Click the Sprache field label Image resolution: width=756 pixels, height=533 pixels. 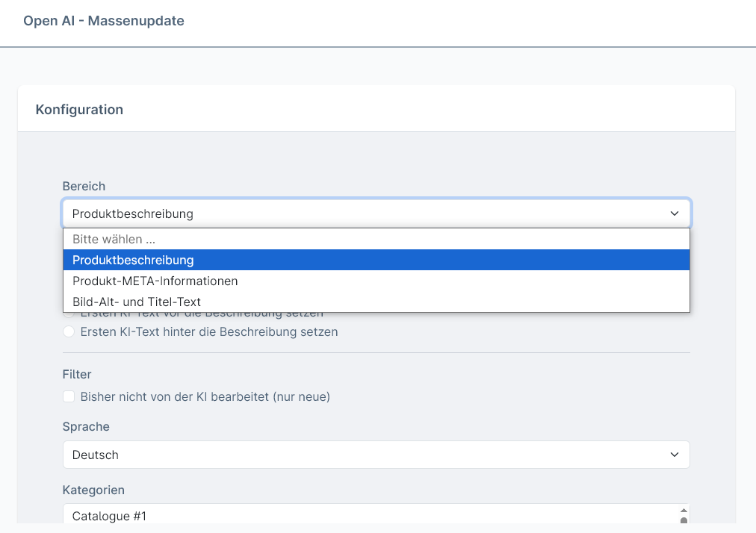pos(87,426)
